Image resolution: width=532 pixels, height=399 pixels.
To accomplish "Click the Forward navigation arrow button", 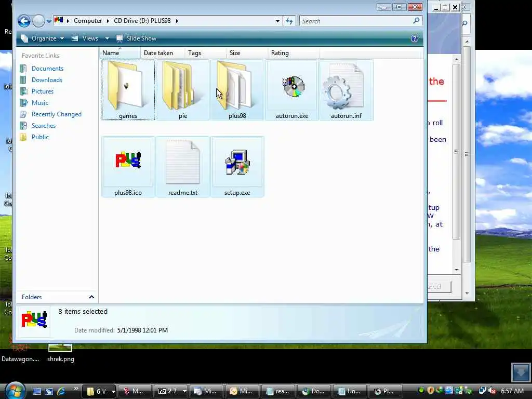I will click(x=38, y=21).
